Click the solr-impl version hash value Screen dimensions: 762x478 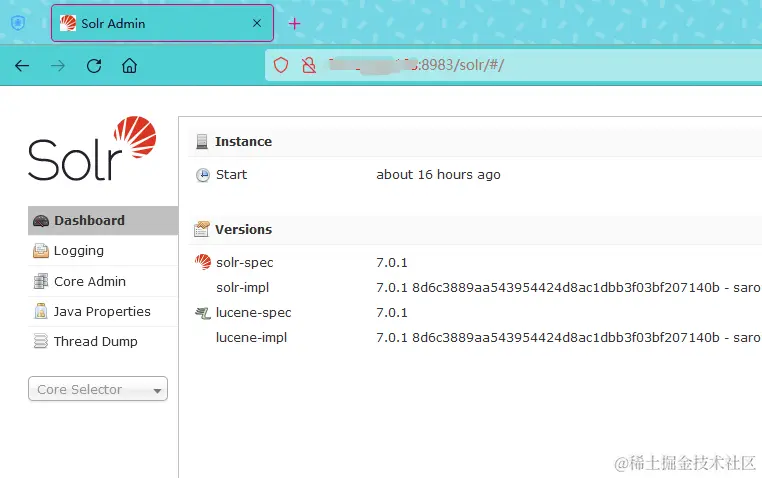[569, 288]
